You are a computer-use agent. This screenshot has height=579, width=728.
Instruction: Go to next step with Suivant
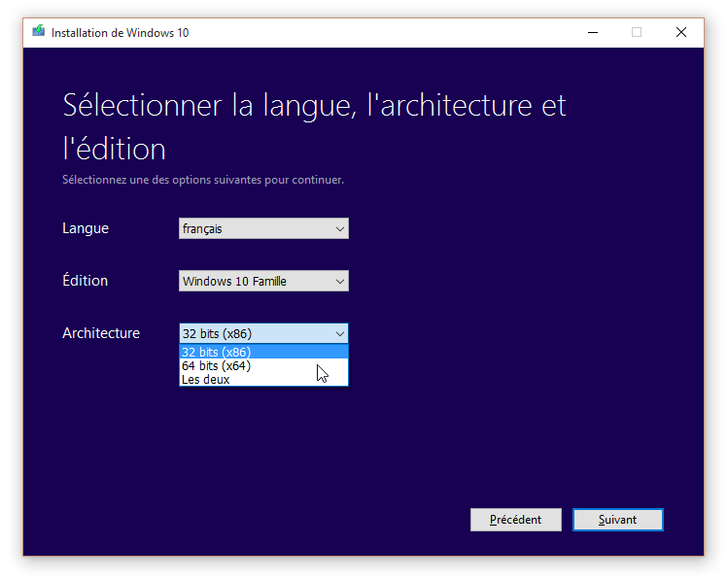[x=617, y=520]
